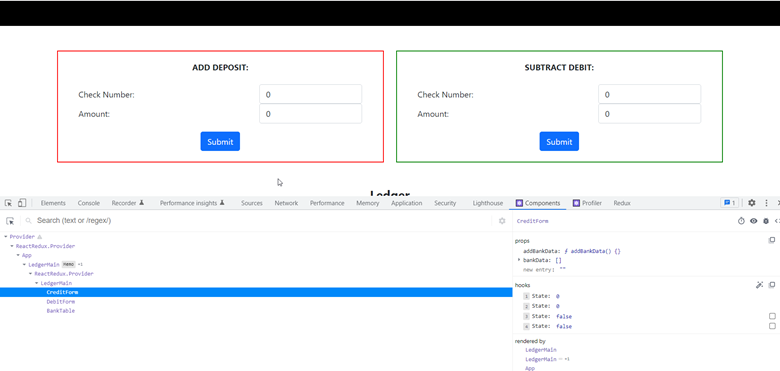Switch to the React Profiler tab
The height and width of the screenshot is (371, 780).
coord(587,203)
